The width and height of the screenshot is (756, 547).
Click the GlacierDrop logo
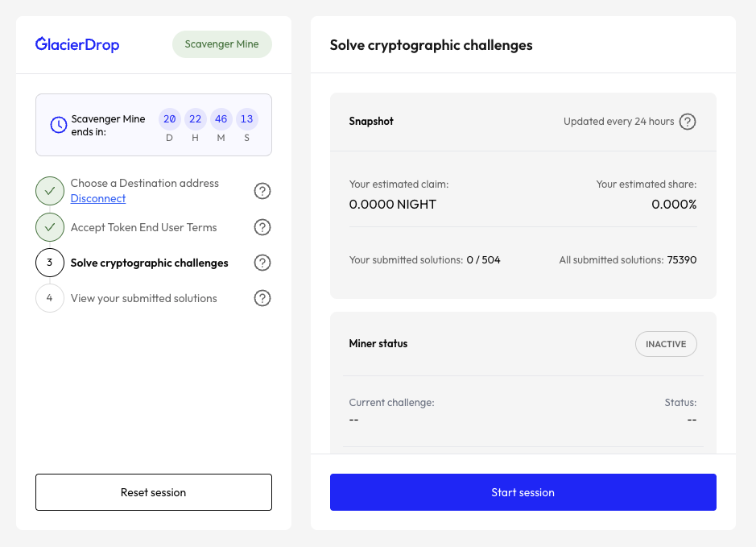point(77,44)
